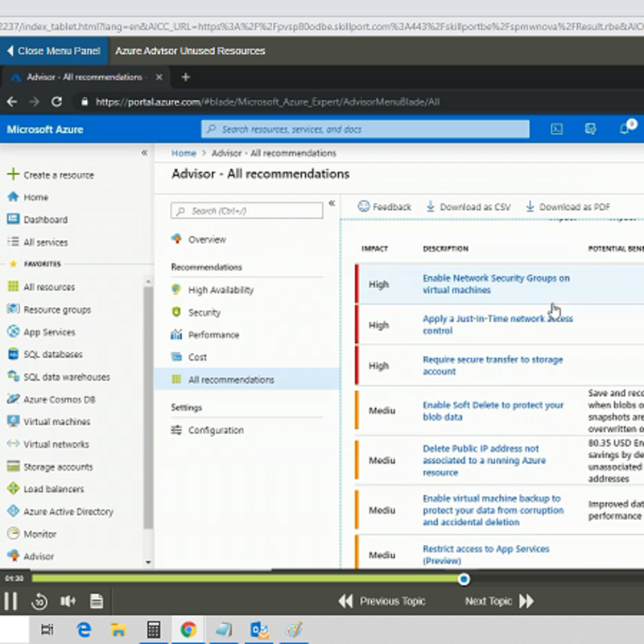Open Virtual machines favorite

[x=49, y=421]
